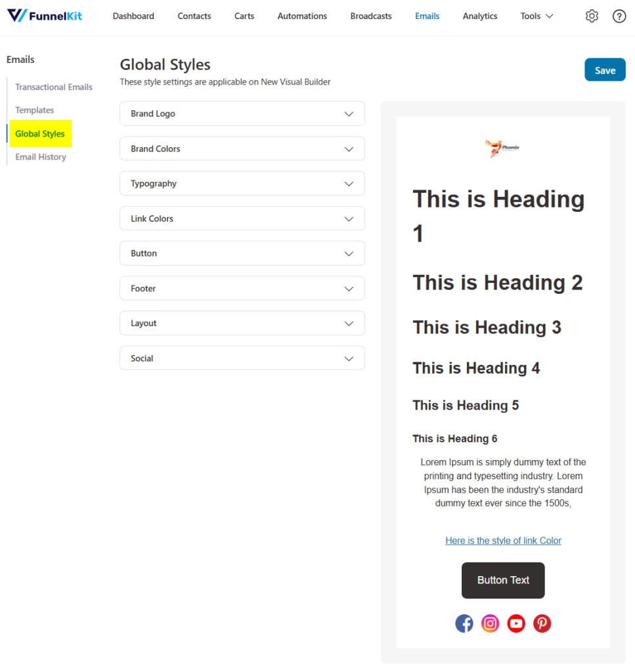Open the Tools dropdown menu
The height and width of the screenshot is (672, 635).
(536, 16)
